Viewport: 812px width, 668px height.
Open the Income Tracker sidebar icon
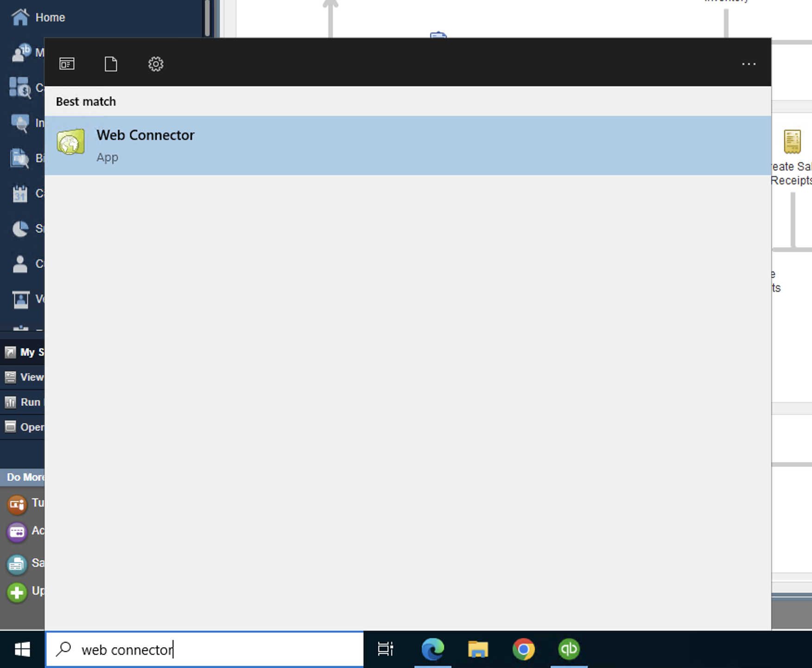(20, 123)
